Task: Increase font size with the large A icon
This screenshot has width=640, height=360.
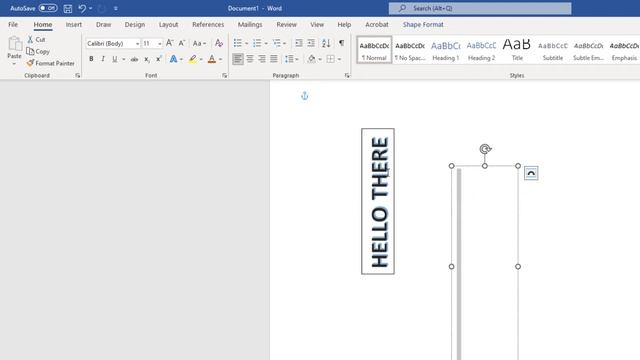Action: [x=170, y=43]
